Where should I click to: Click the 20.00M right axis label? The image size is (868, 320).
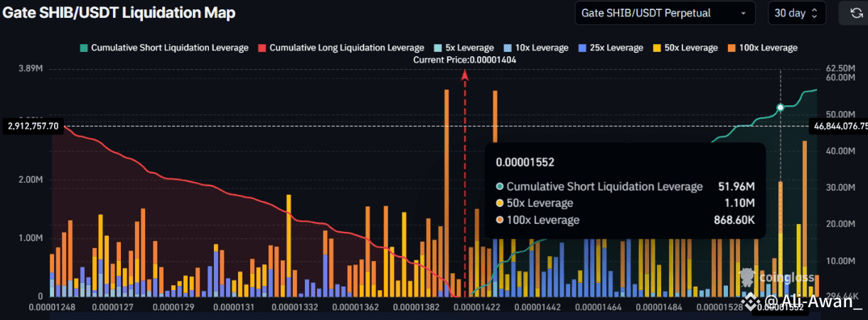[840, 224]
